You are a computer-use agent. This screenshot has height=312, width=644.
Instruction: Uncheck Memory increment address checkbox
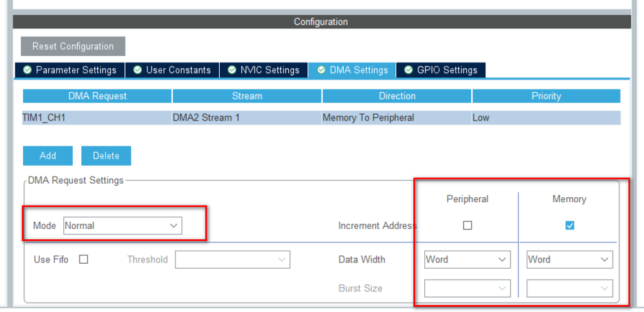(570, 226)
